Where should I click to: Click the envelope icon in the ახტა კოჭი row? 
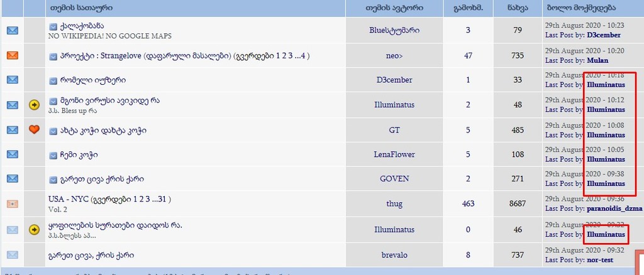coord(13,130)
